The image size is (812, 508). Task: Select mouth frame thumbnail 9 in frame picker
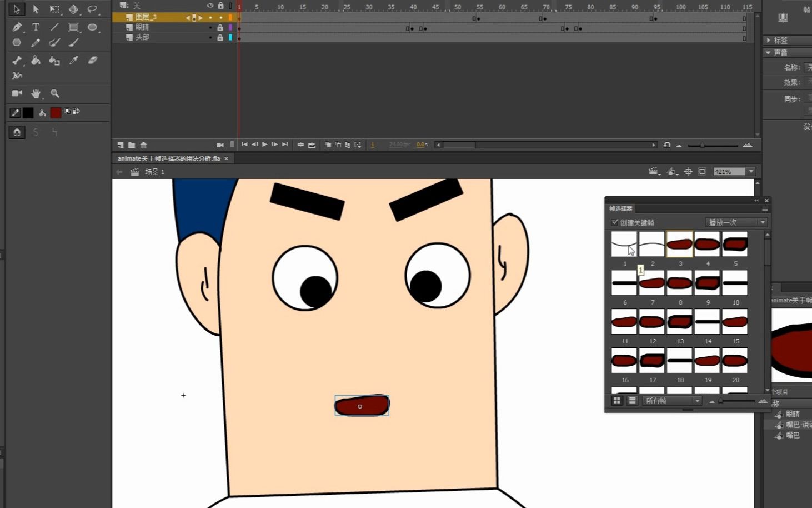click(707, 283)
